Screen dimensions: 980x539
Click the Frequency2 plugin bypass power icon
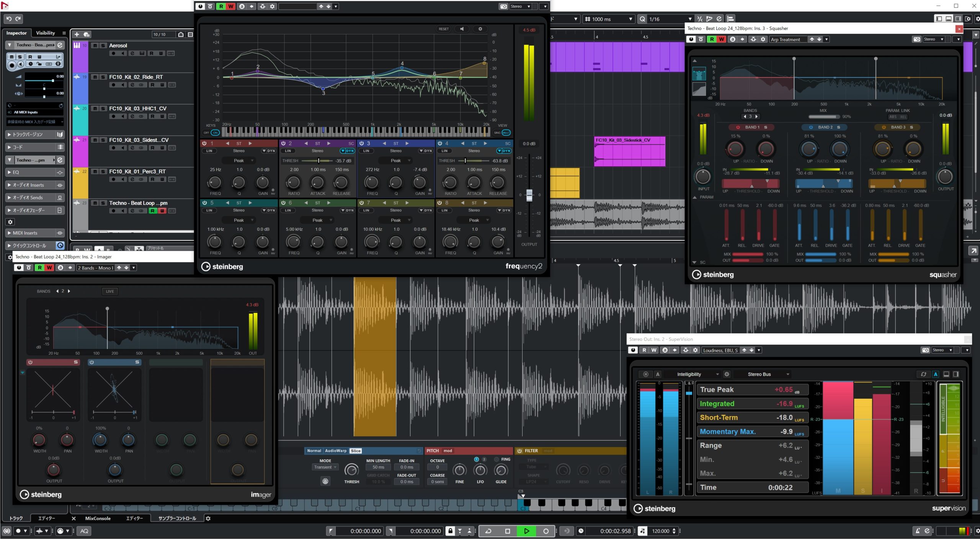click(x=201, y=7)
